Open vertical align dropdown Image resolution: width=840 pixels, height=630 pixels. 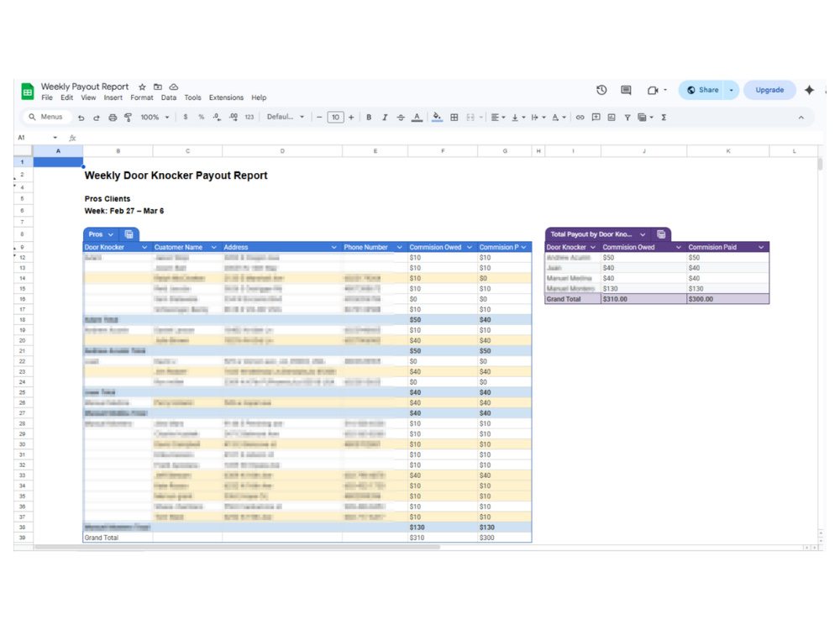[517, 118]
